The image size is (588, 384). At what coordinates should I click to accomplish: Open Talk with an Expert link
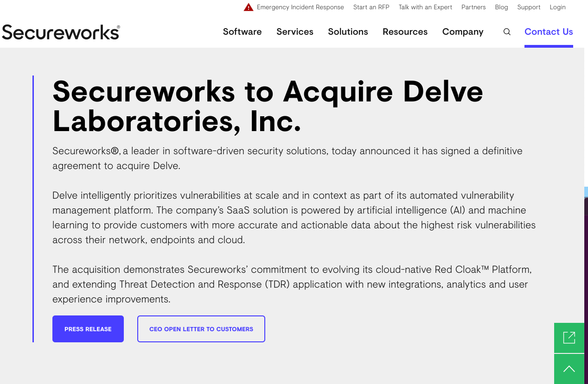coord(425,7)
